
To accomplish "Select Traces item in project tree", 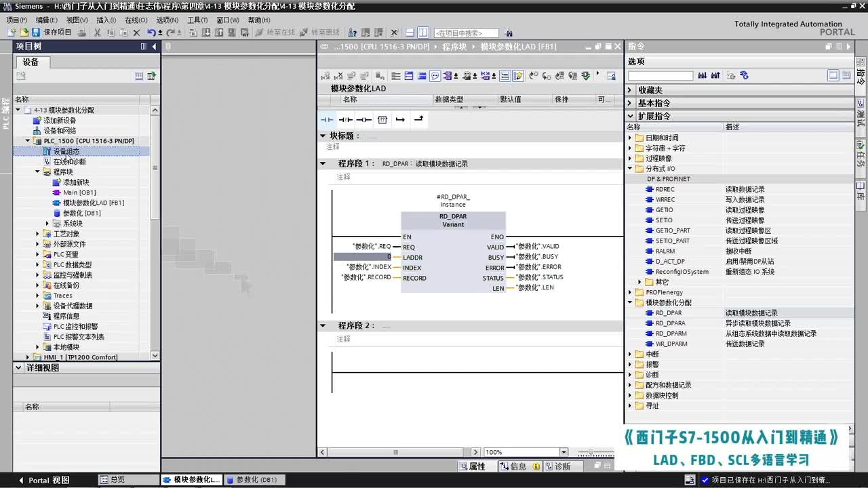I will (62, 296).
